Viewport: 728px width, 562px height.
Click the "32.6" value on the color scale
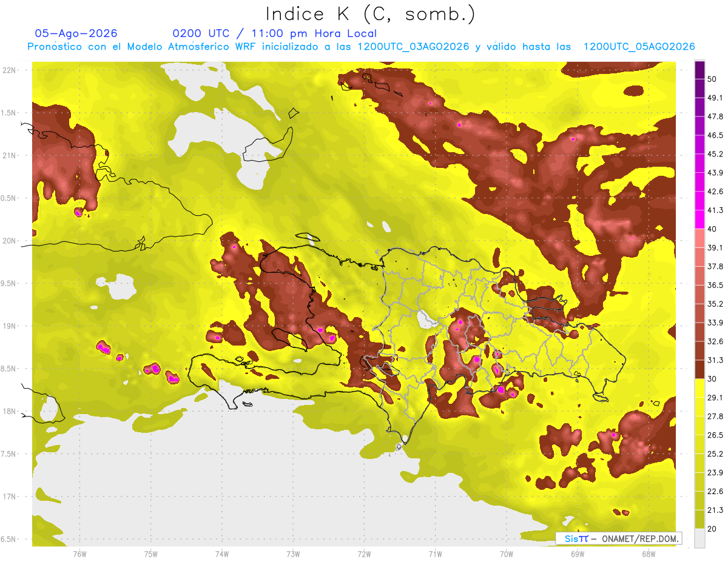pyautogui.click(x=715, y=341)
